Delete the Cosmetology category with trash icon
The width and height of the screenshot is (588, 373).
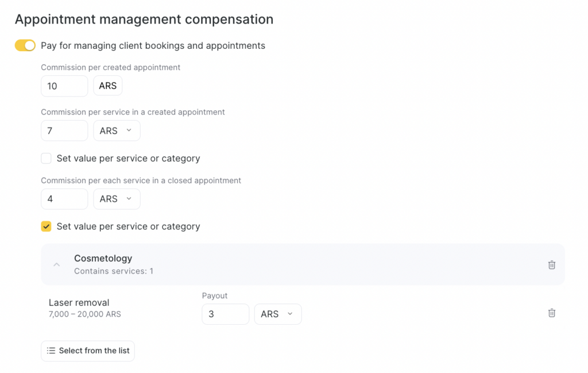[x=551, y=265]
